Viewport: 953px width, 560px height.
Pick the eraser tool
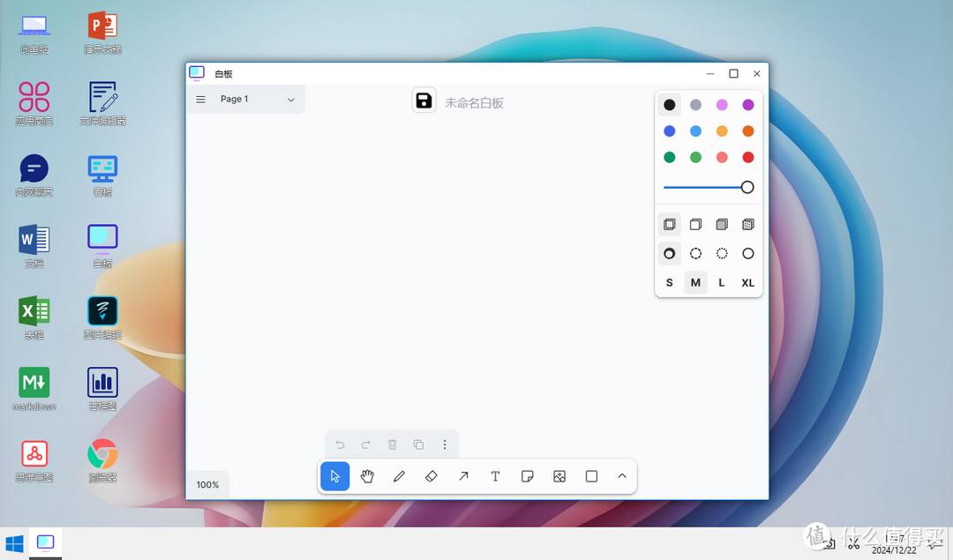pyautogui.click(x=431, y=476)
